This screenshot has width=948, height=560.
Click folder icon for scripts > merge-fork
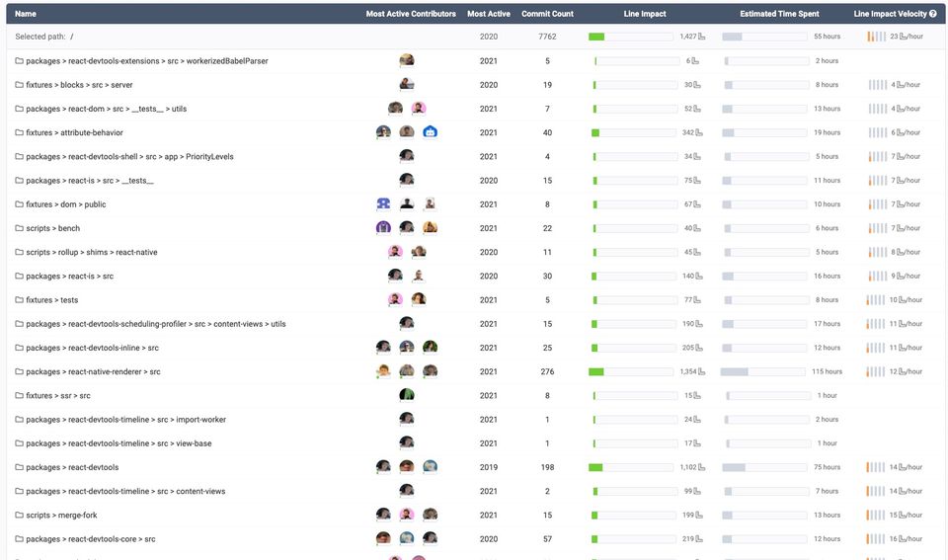click(x=20, y=516)
